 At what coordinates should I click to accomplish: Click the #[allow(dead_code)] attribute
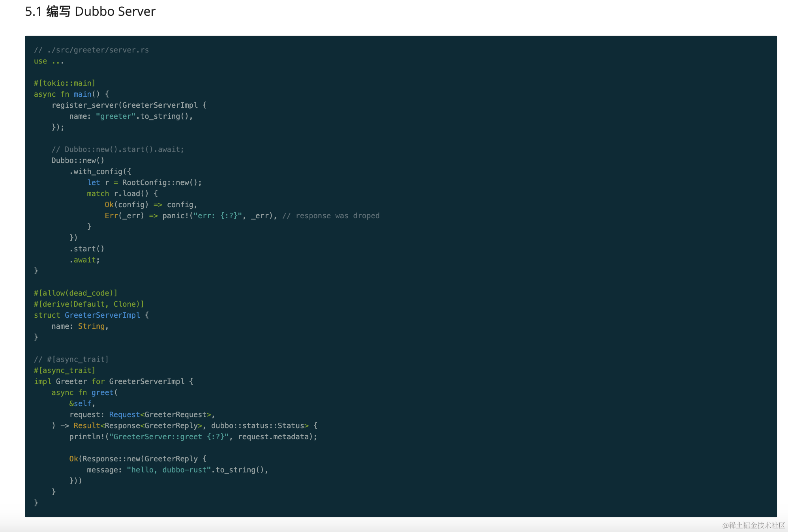click(75, 293)
